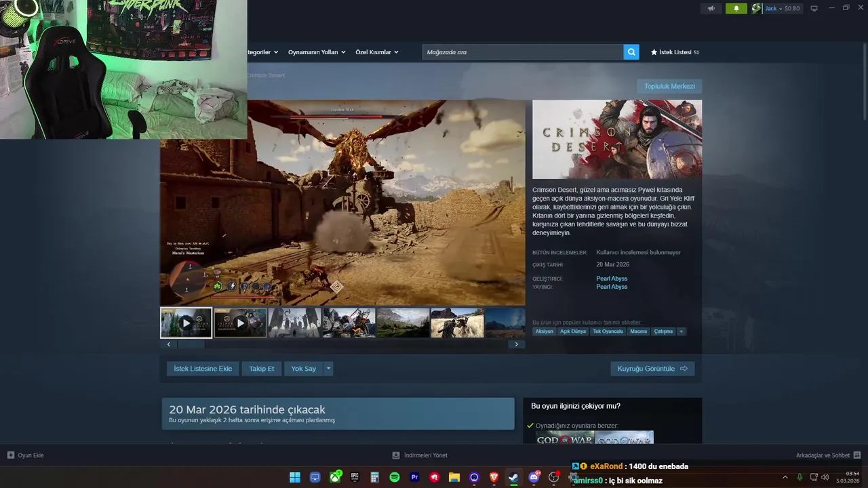
Task: Play the second trailer video thumbnail
Action: 240,323
